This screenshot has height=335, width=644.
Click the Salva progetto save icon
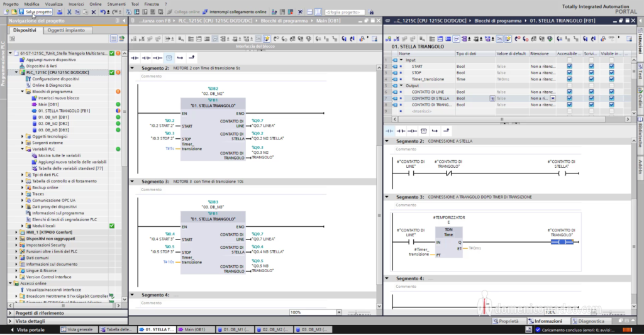coord(21,12)
